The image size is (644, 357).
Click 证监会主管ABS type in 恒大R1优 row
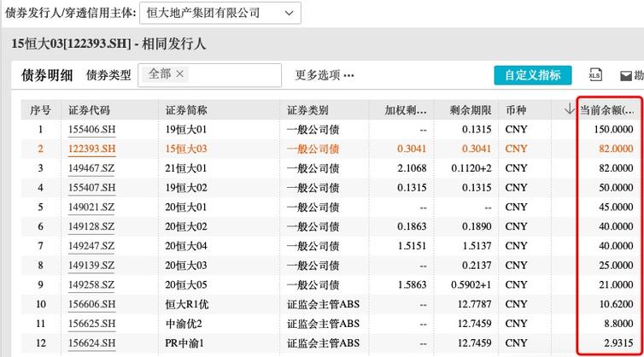point(323,304)
